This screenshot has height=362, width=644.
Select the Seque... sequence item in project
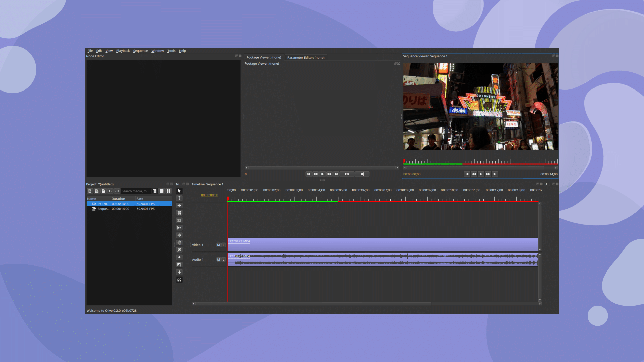click(x=129, y=209)
